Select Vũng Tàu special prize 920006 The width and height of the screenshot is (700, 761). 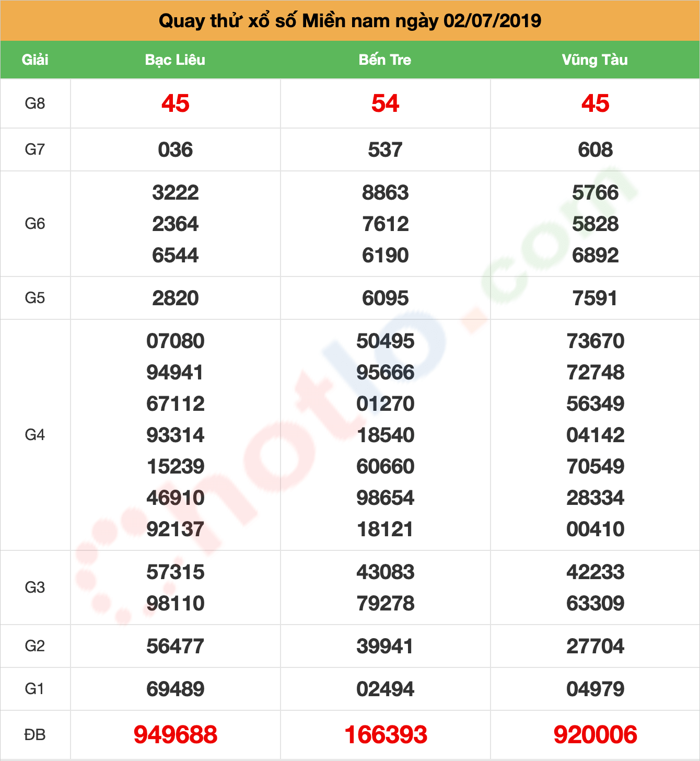pos(596,735)
